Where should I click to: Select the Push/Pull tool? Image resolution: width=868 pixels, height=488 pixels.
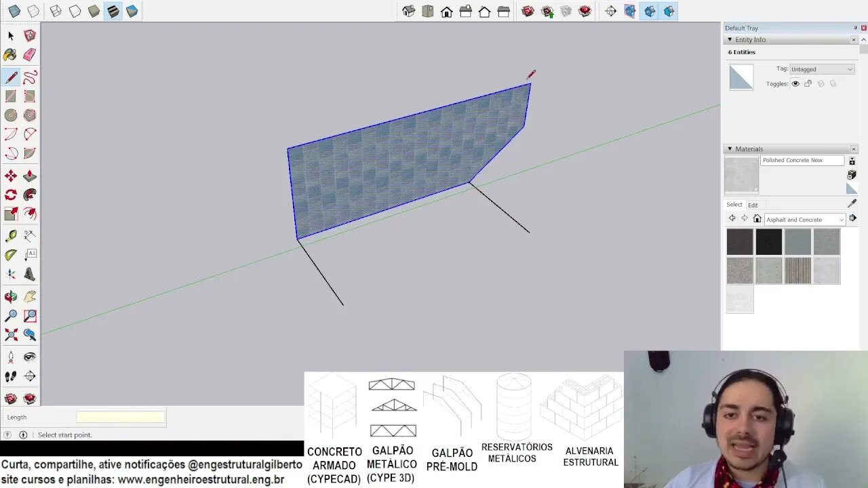click(30, 176)
